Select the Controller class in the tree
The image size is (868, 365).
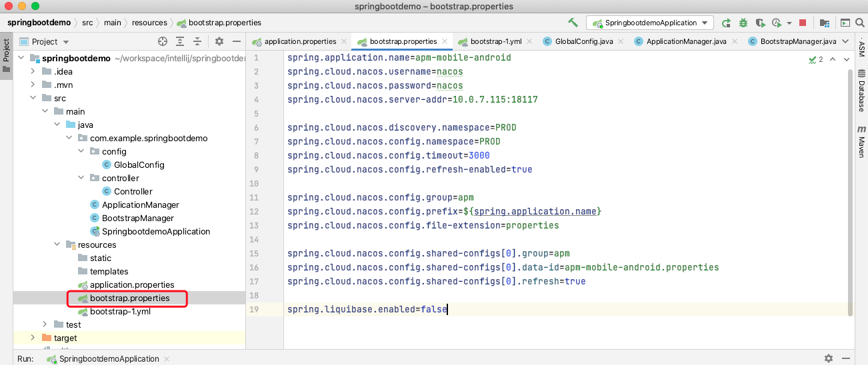click(x=127, y=191)
